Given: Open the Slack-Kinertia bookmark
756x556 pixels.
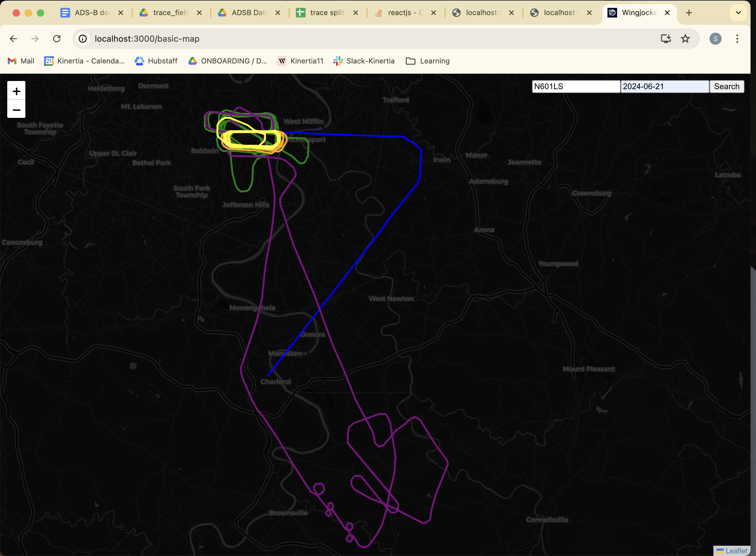Looking at the screenshot, I should pos(364,61).
